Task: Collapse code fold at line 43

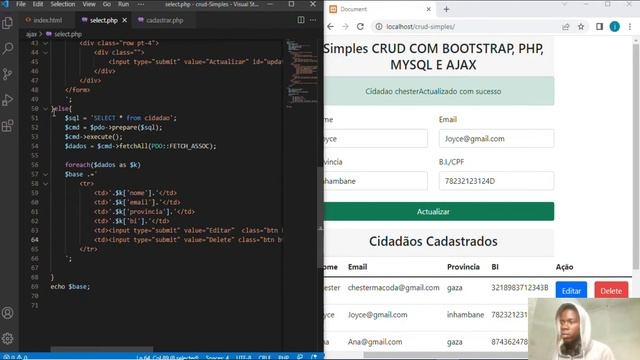Action: [45, 43]
